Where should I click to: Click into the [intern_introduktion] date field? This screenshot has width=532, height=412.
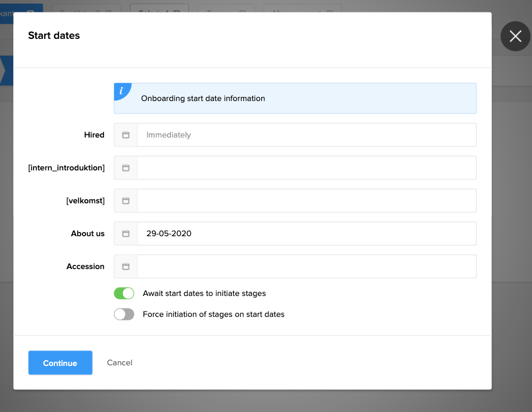pos(306,168)
